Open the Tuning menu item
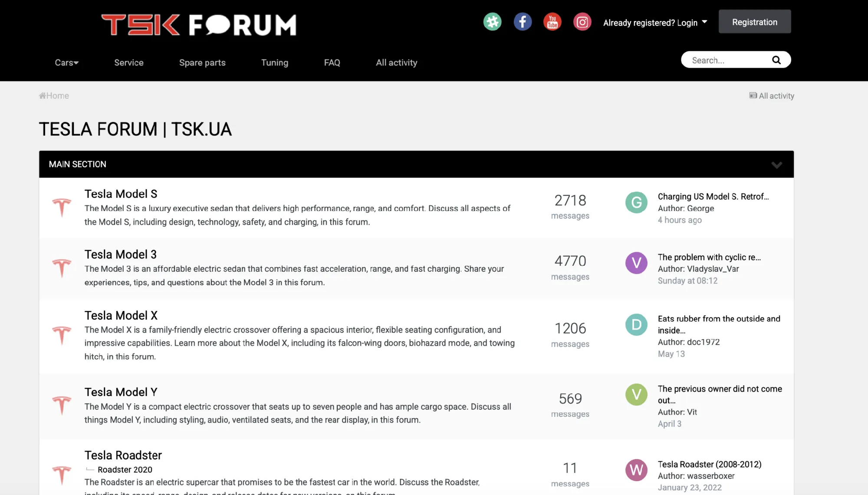Screen dimensions: 868x495 (x=275, y=63)
